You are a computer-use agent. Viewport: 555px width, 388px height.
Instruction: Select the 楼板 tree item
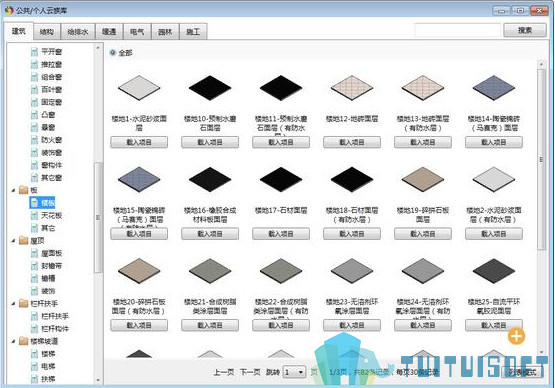42,203
